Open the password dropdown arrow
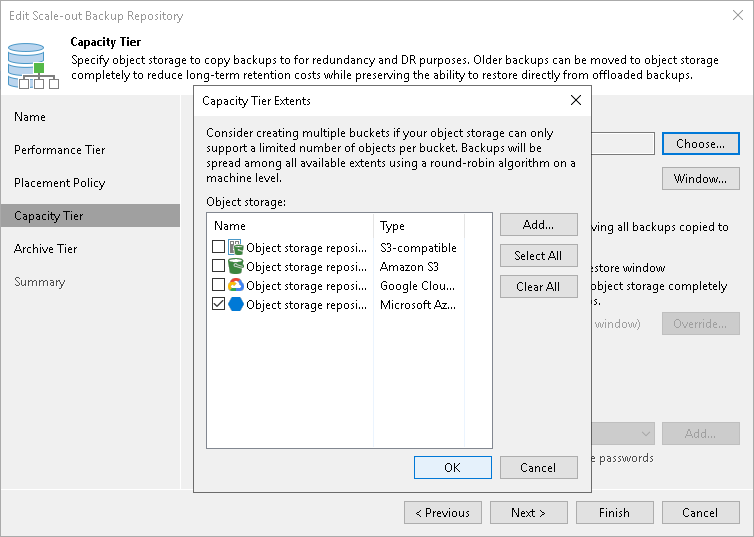This screenshot has width=754, height=537. click(646, 434)
